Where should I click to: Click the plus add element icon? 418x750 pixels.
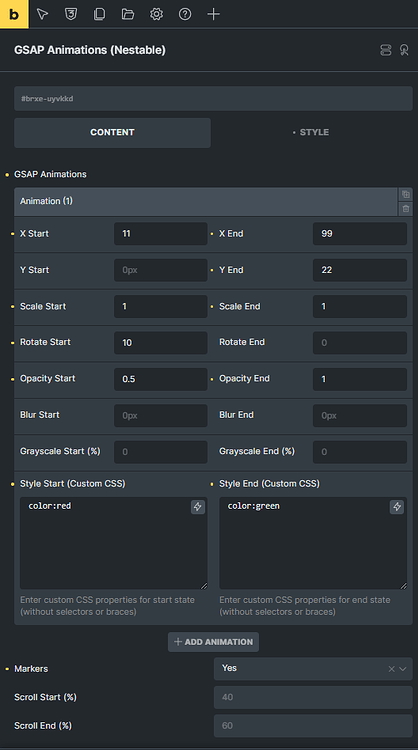click(x=213, y=14)
